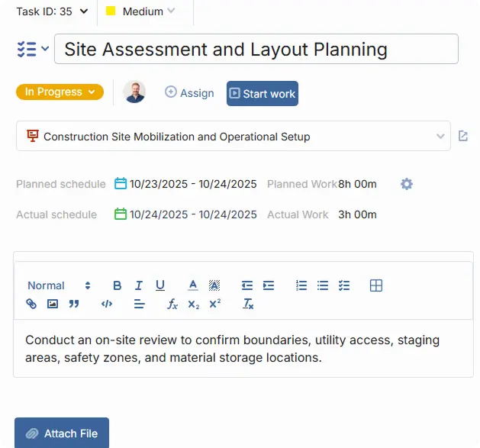The height and width of the screenshot is (448, 480).
Task: Click the Start work button
Action: coord(262,94)
